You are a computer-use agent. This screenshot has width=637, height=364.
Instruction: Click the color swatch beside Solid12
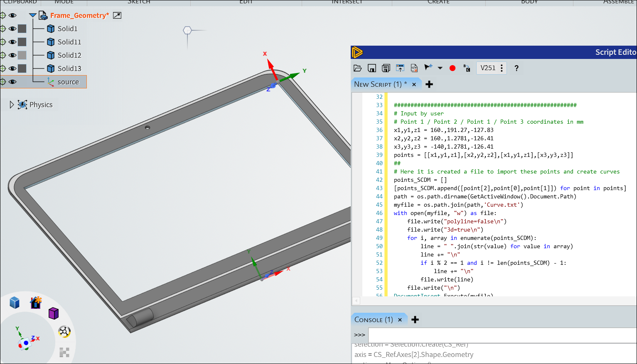pyautogui.click(x=22, y=55)
